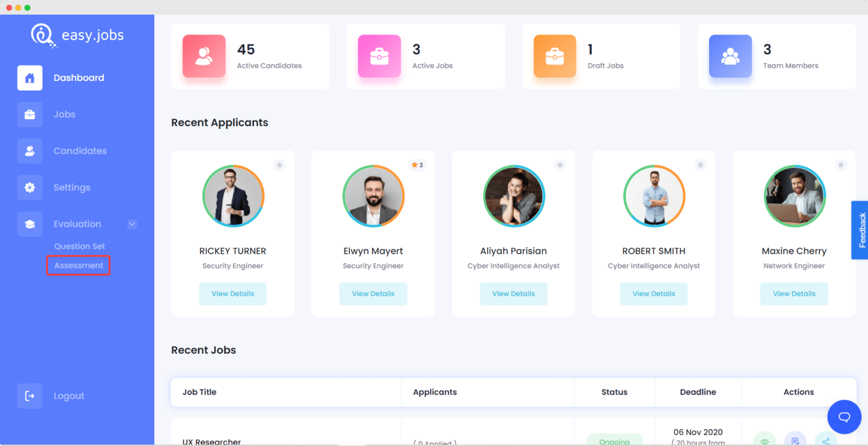Toggle the star on Rickey Turner's card
This screenshot has height=446, width=868.
279,165
